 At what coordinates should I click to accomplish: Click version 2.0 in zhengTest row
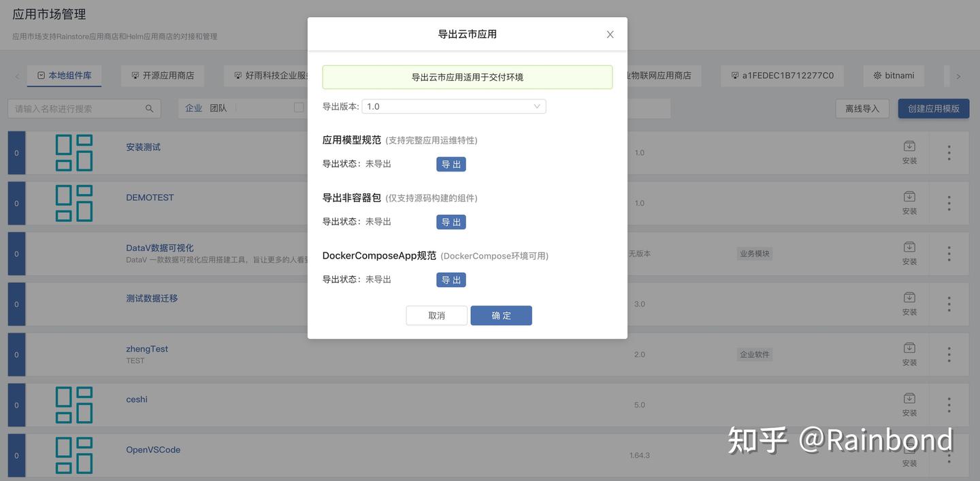tap(640, 354)
